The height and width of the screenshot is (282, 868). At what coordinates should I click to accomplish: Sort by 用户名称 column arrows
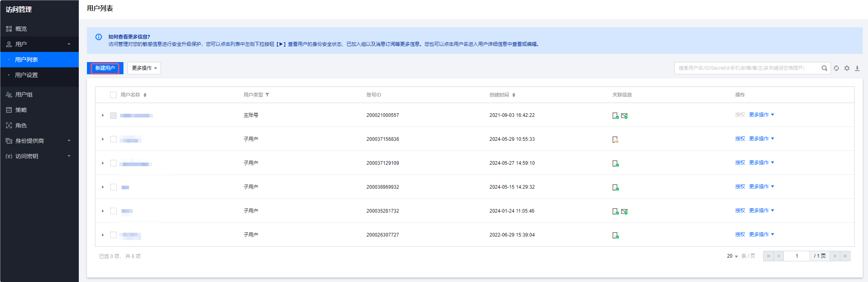[x=145, y=95]
